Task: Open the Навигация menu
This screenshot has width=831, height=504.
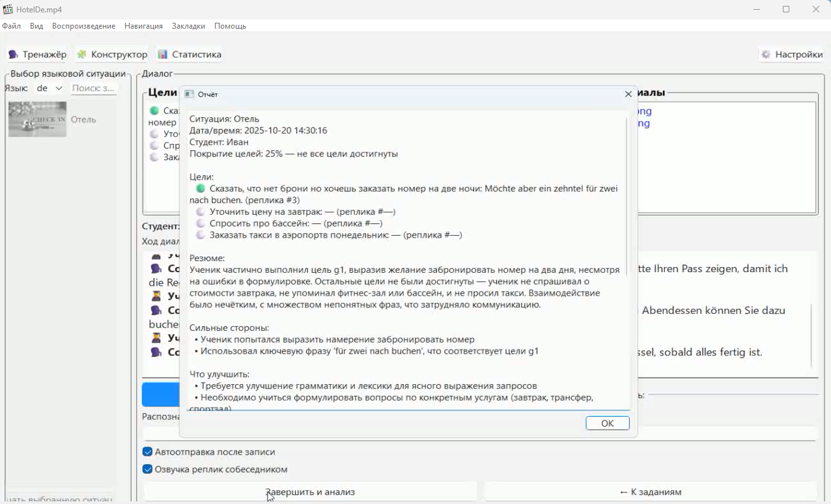Action: pyautogui.click(x=143, y=26)
